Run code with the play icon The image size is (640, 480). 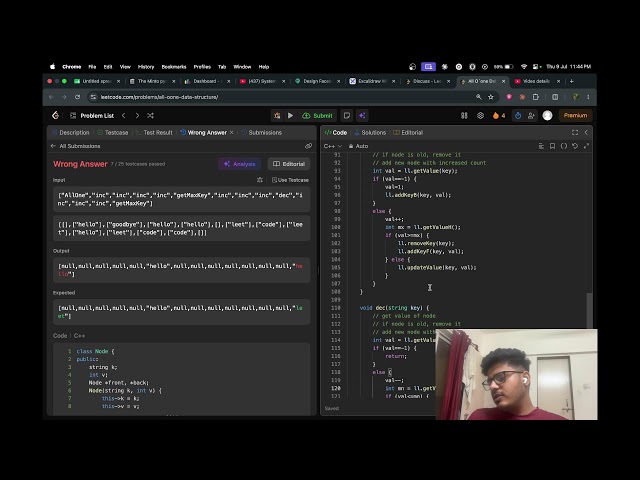[x=290, y=116]
